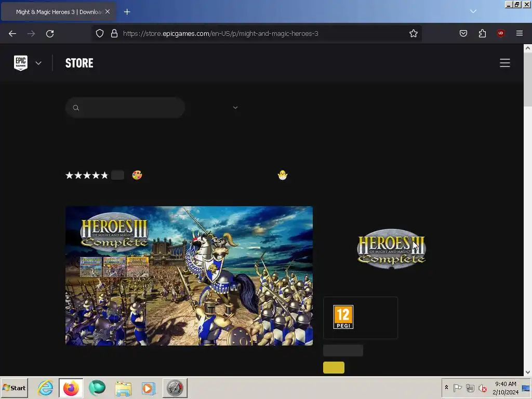Open the clock showing 9:40 AM
The height and width of the screenshot is (399, 532).
pyautogui.click(x=506, y=388)
